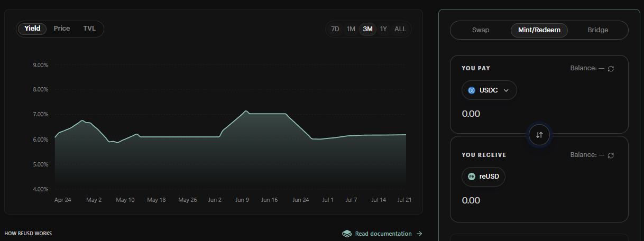Open the Mint/Redeem tab

pos(539,30)
